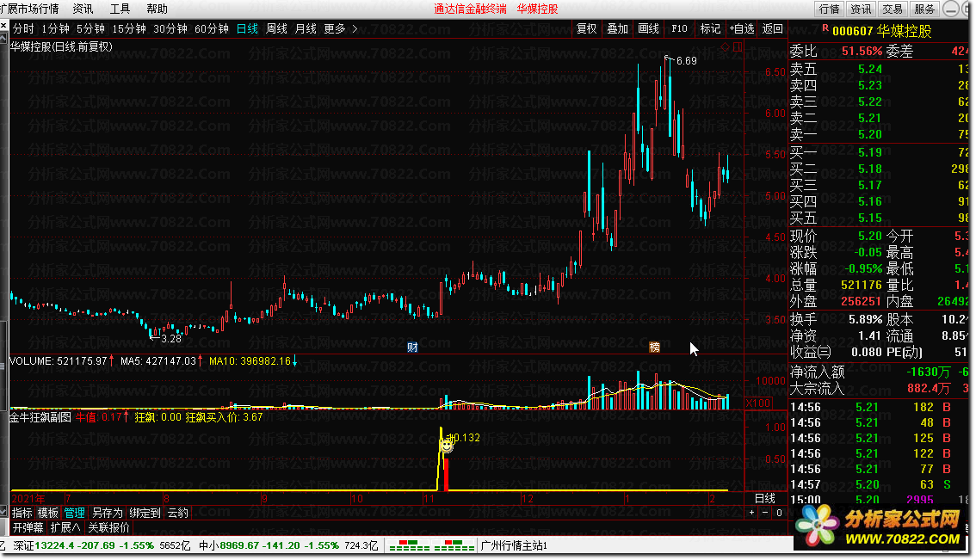This screenshot has height=560, width=976.
Task: Click the 模板 template button
Action: 48,513
